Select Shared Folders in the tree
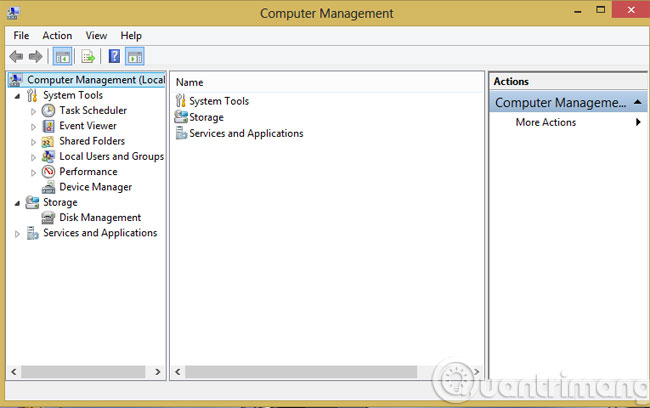 pyautogui.click(x=92, y=141)
